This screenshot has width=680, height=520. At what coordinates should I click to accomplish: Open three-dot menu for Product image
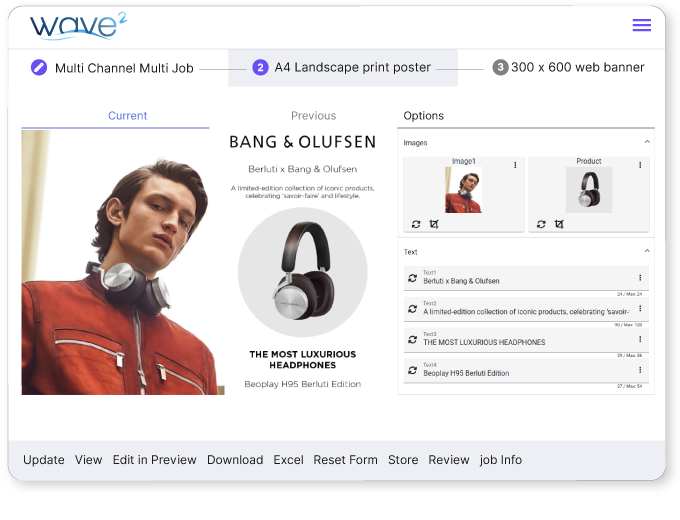point(640,165)
